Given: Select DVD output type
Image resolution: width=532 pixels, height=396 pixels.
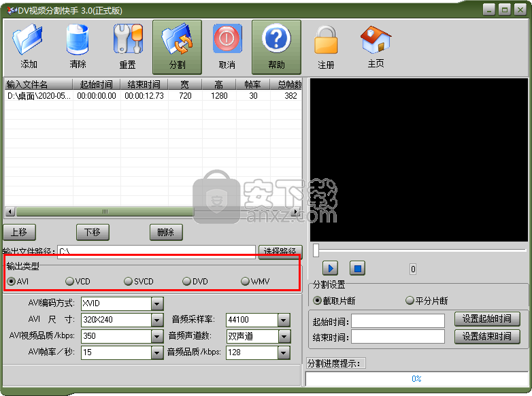Looking at the screenshot, I should (x=195, y=281).
